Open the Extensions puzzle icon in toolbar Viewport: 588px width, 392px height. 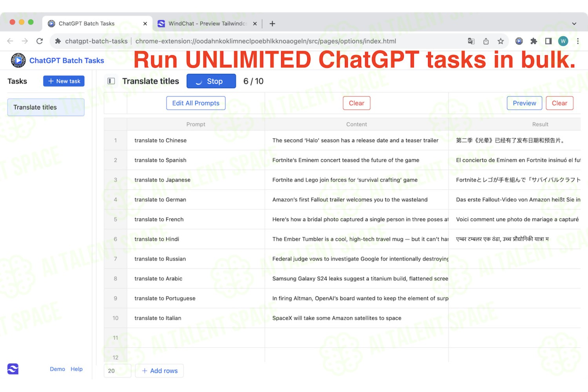click(534, 41)
